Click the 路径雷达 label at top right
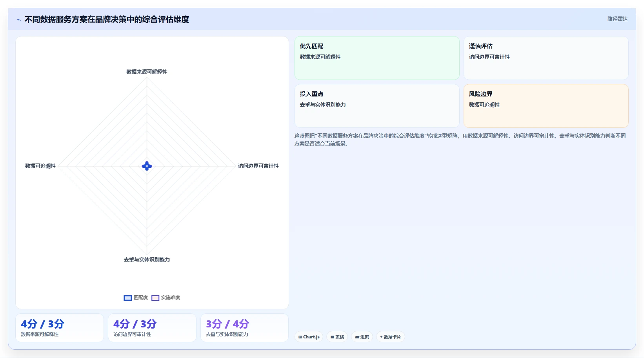Screen dimensions: 644x358 618,19
